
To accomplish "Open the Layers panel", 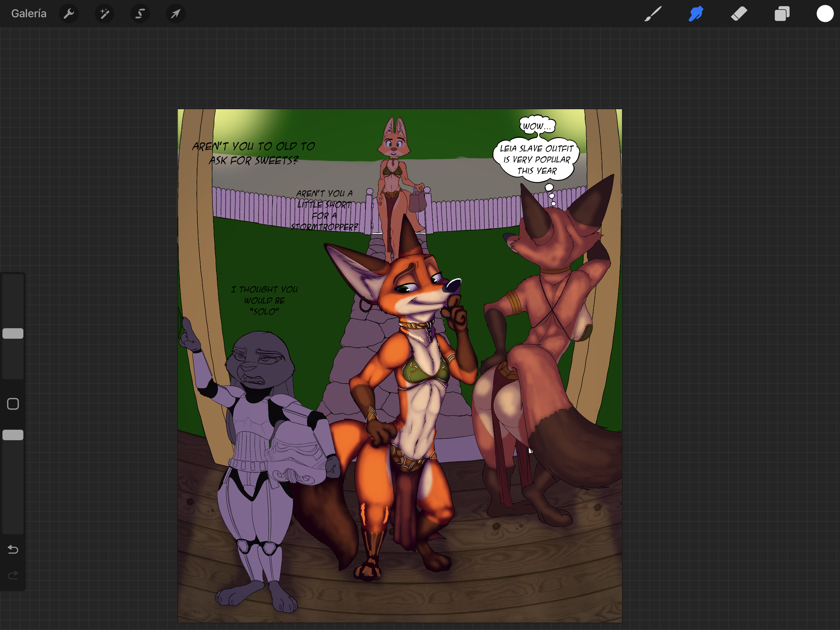I will point(782,14).
